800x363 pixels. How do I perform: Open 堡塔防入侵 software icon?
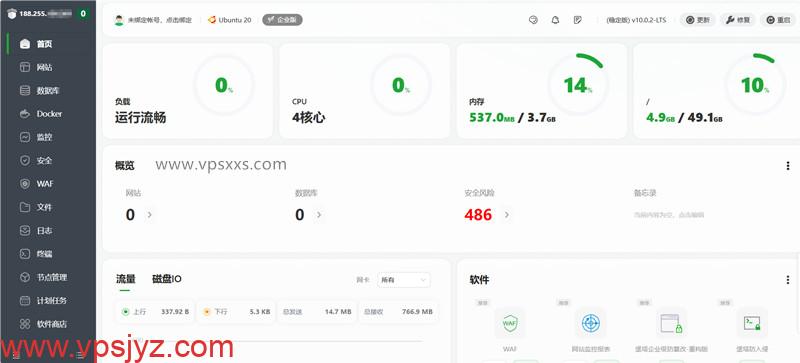click(752, 323)
